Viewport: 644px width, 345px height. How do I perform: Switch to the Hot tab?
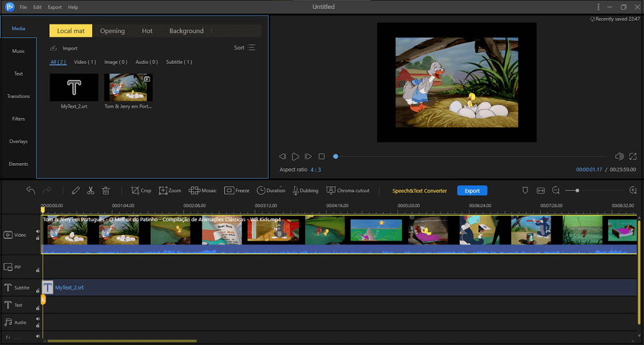click(x=147, y=31)
